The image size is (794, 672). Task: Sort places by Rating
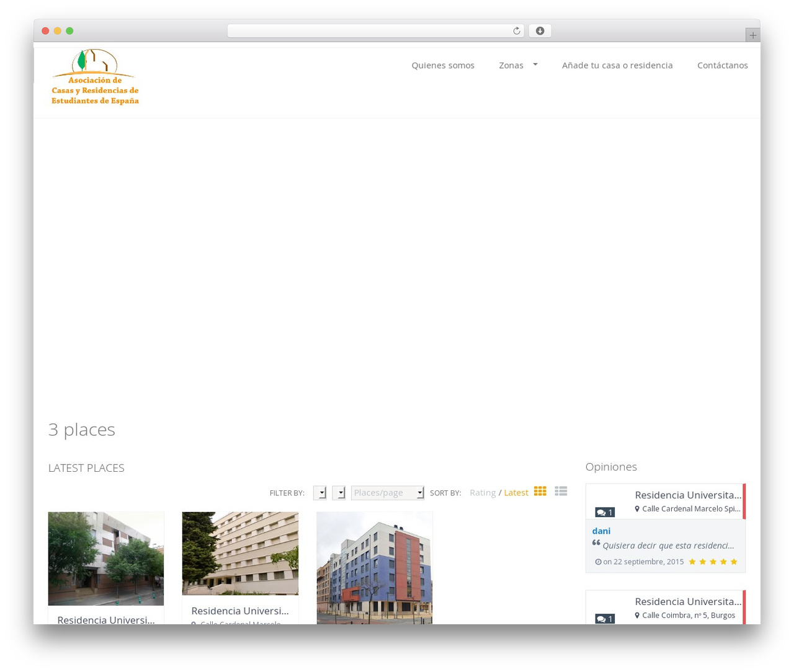(x=483, y=493)
